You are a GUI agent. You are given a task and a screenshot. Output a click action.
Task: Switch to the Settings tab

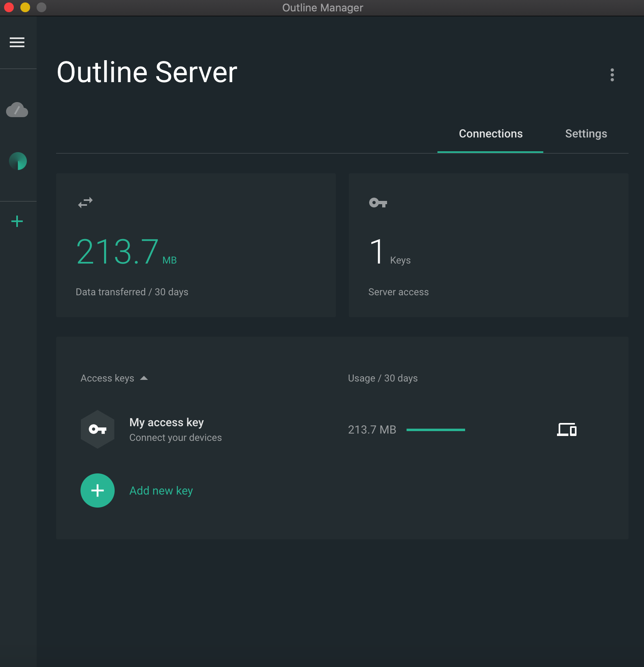586,134
